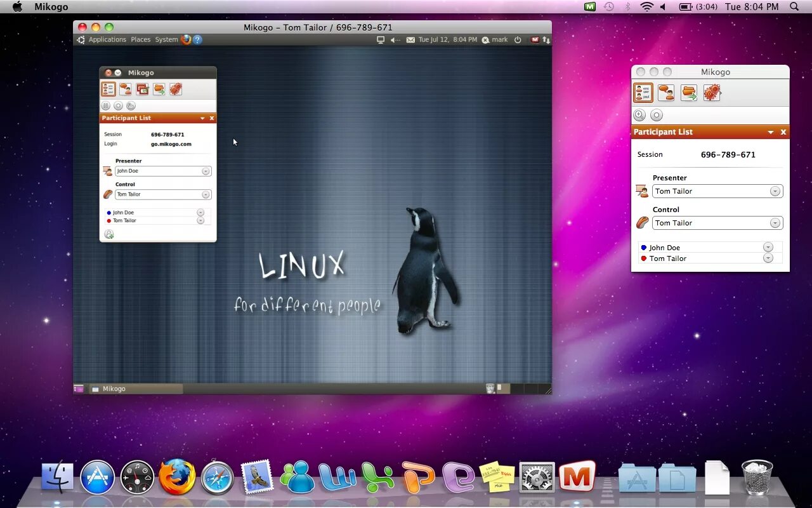The height and width of the screenshot is (508, 812).
Task: Click Spotlight search in Mac menu bar
Action: [794, 6]
